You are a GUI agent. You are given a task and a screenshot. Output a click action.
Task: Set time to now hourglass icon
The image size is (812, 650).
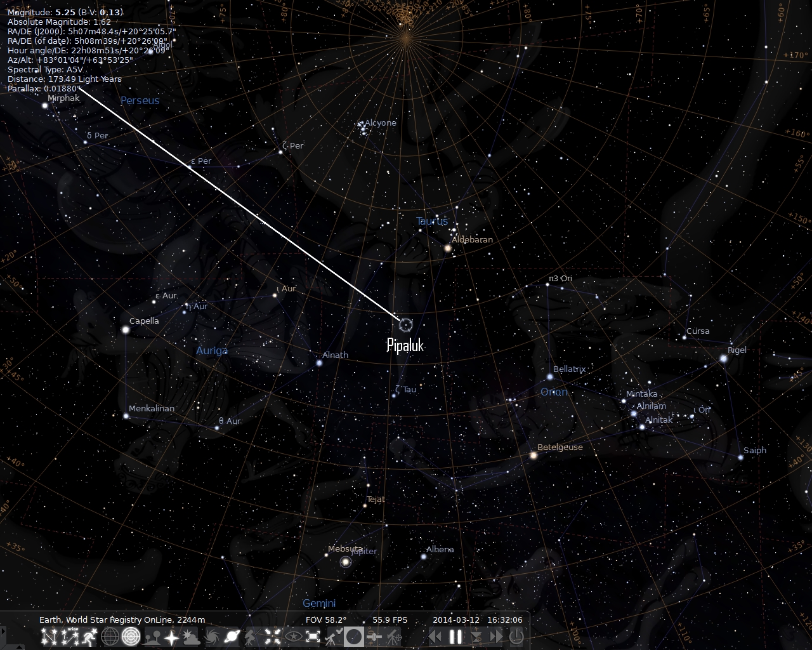476,636
